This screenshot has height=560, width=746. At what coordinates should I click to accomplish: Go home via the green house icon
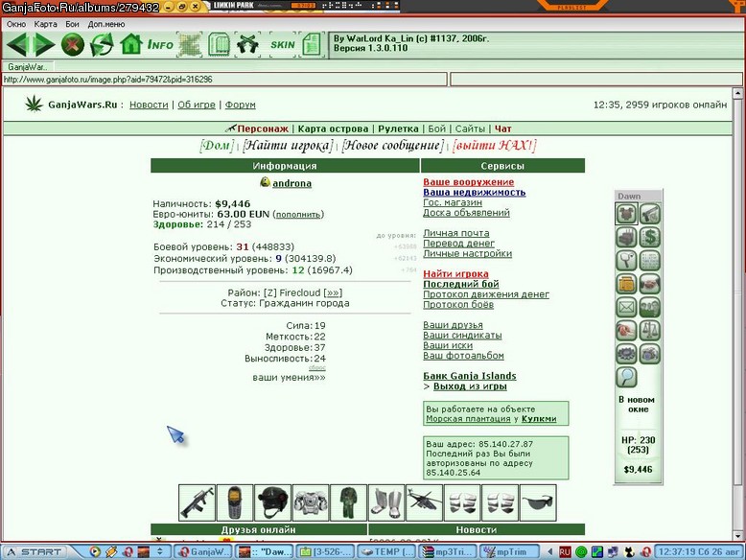(x=130, y=45)
